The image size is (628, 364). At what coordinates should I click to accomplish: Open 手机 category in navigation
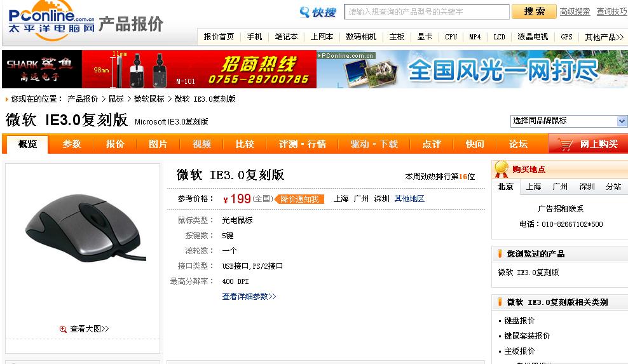[254, 37]
